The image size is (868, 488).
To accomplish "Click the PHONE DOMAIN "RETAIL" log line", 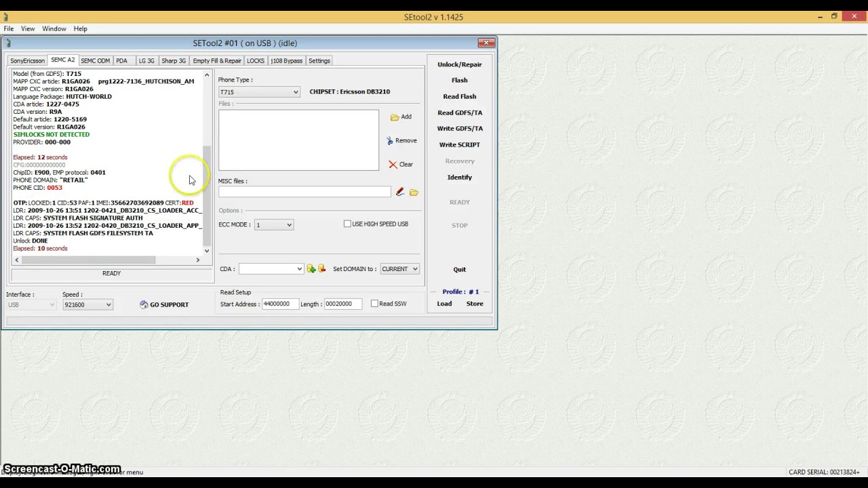I will click(x=50, y=180).
